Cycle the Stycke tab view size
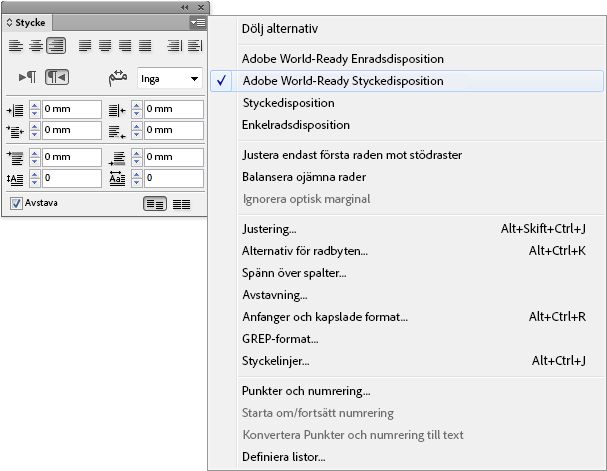This screenshot has height=471, width=607. [x=10, y=23]
